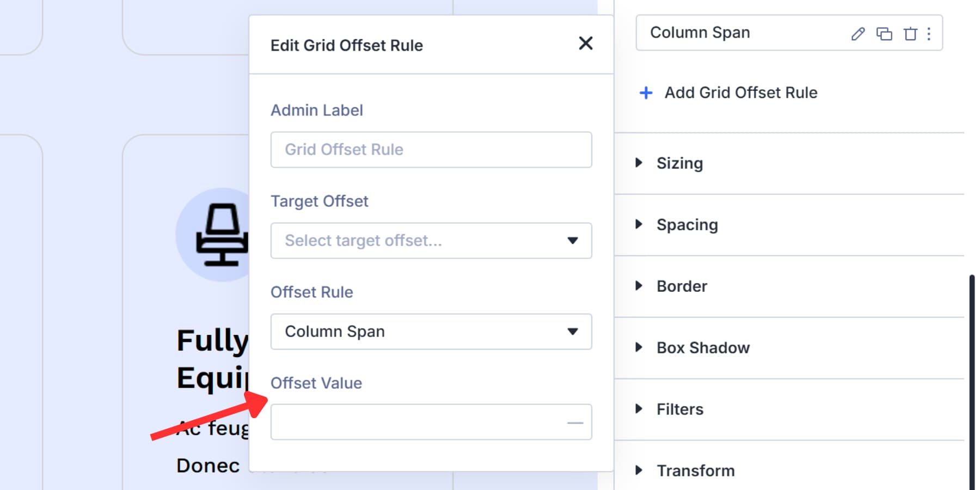Click the office chair icon graphic

[x=222, y=235]
